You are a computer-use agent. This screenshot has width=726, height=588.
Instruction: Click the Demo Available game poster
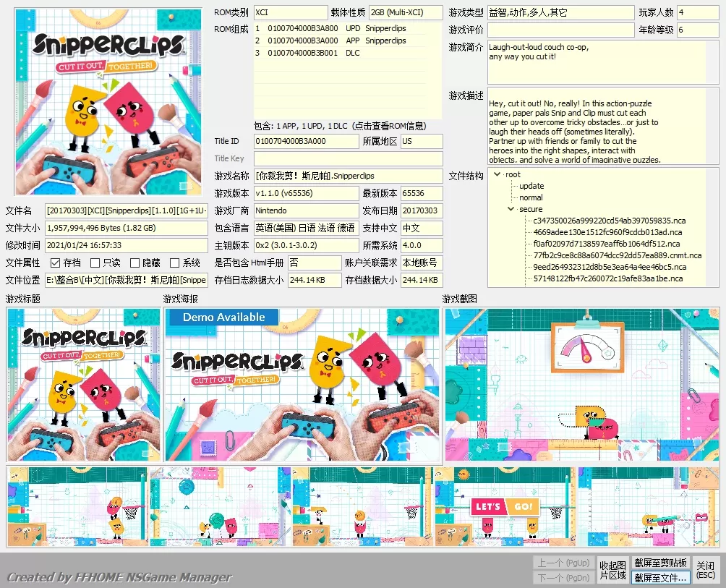click(303, 383)
